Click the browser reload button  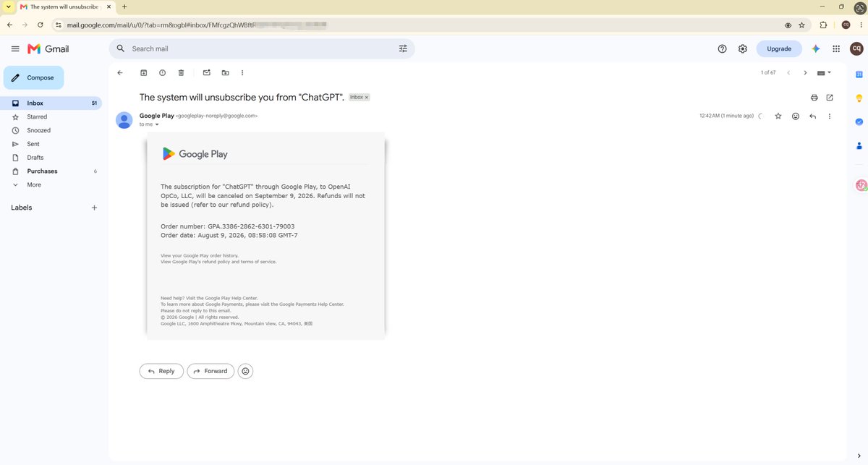(40, 25)
